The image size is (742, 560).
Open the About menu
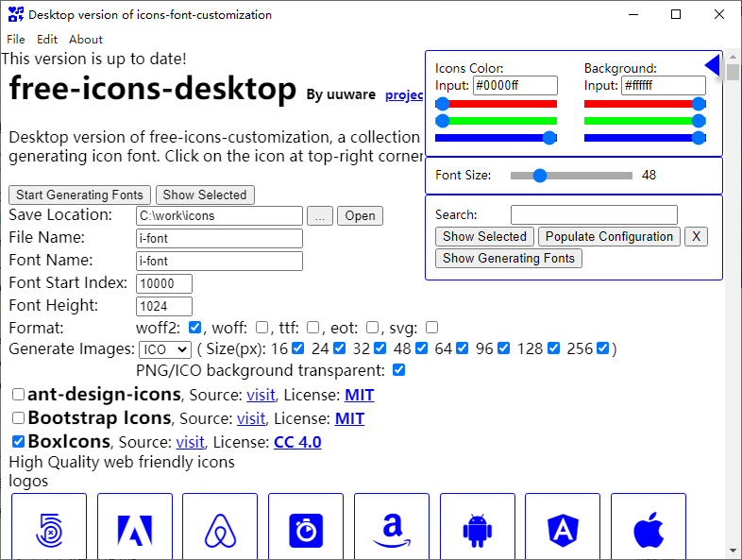click(86, 40)
